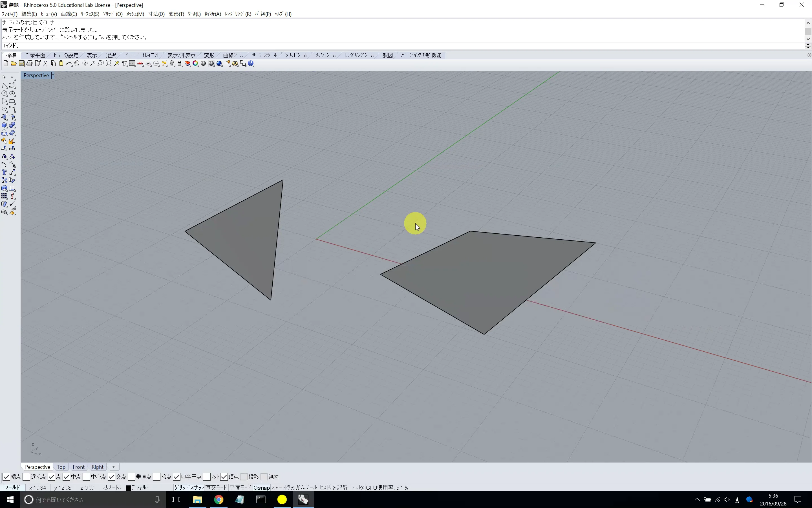Select the Text object tool
Viewport: 812px width, 508px height.
click(x=4, y=172)
